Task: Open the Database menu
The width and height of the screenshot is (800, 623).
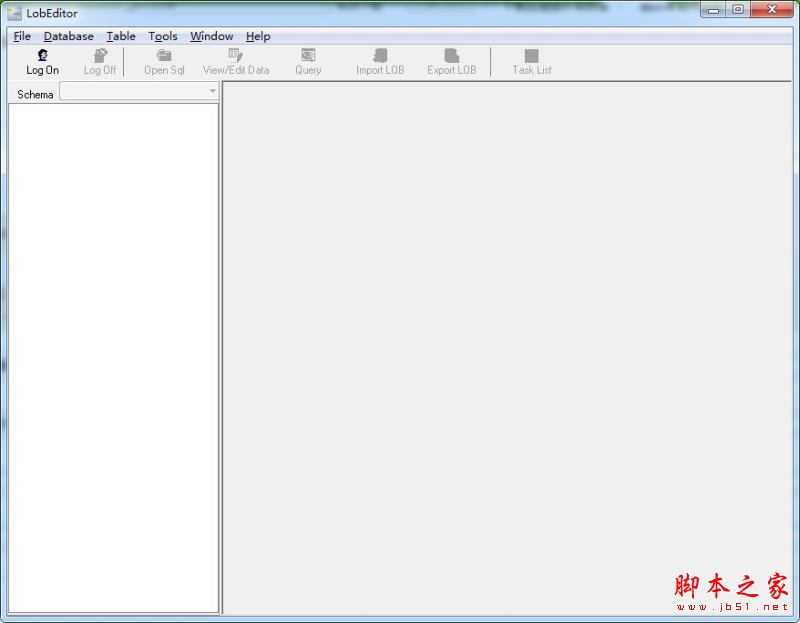Action: click(x=69, y=36)
